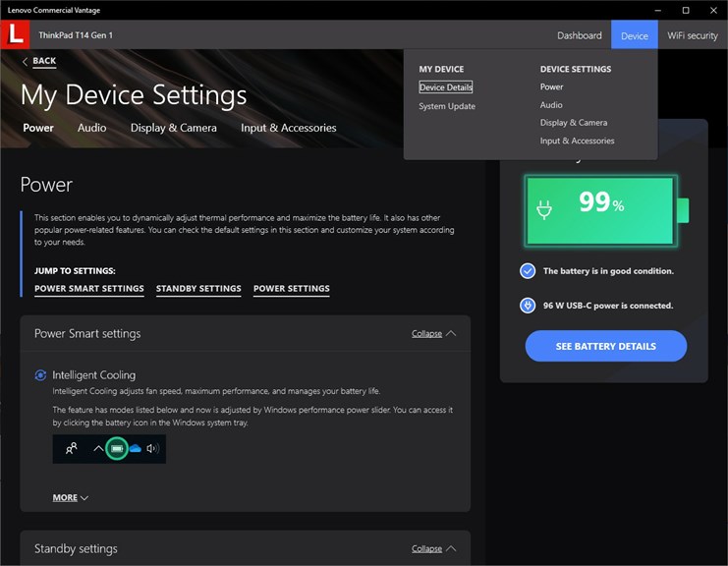Click the highlighted battery tray icon
The image size is (728, 566).
coord(117,448)
